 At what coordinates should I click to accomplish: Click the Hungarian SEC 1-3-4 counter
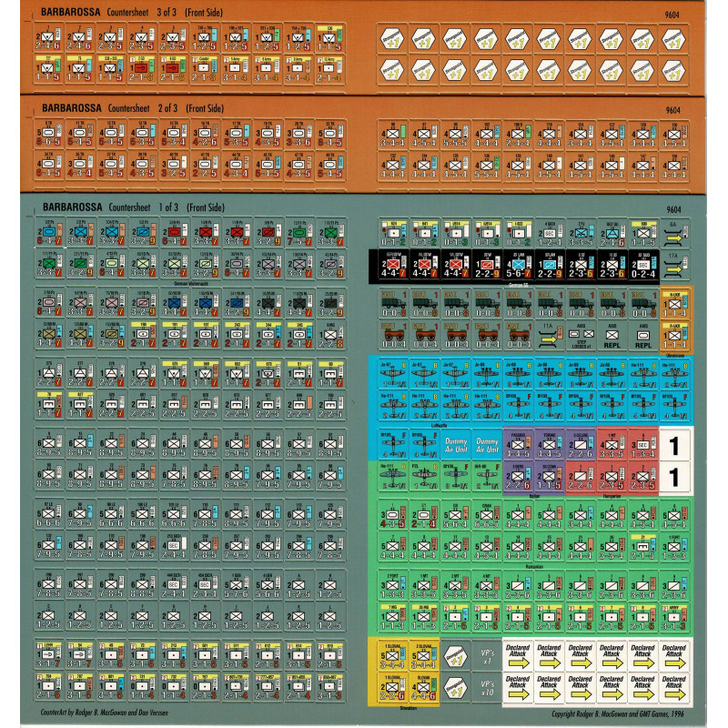643,444
